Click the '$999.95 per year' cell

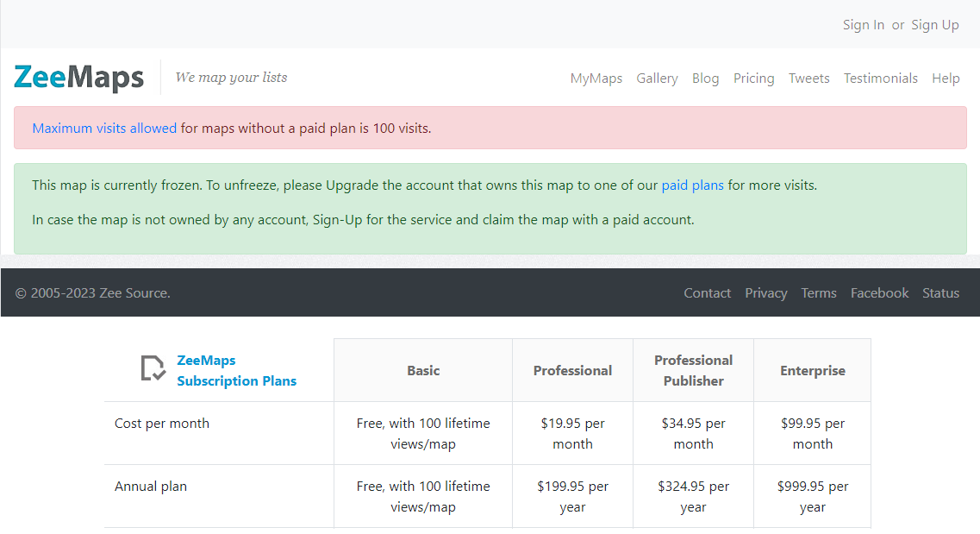(813, 497)
